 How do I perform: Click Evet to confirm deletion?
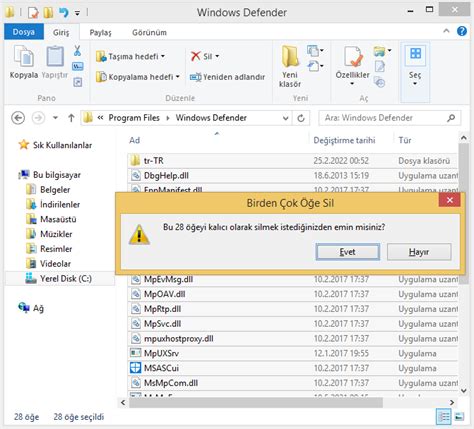(x=347, y=252)
